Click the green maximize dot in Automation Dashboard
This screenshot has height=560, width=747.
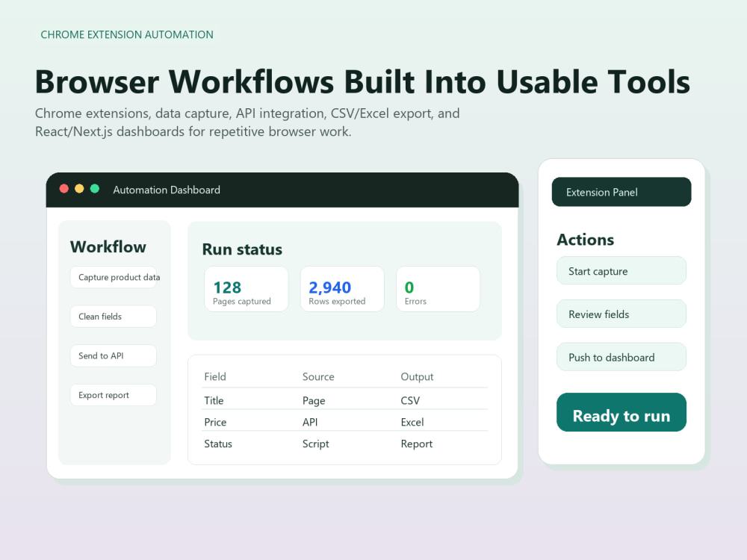click(x=95, y=189)
